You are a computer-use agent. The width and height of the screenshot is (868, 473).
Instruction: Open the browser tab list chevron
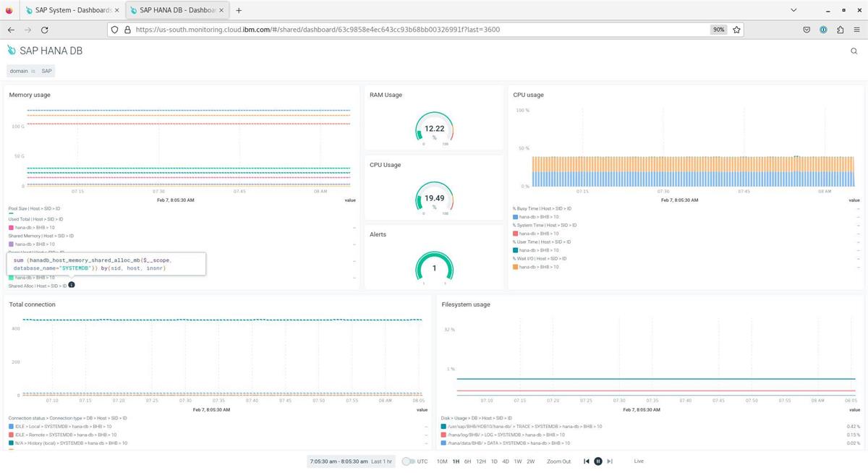click(x=793, y=10)
